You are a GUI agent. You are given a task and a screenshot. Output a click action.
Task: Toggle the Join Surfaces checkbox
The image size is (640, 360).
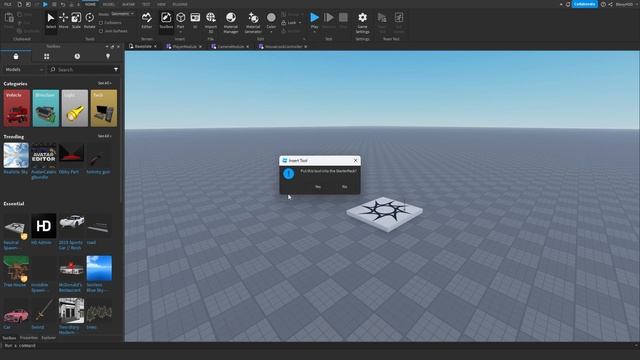101,31
